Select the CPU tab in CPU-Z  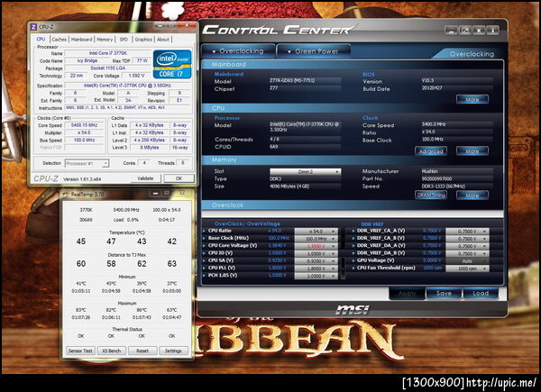click(41, 40)
